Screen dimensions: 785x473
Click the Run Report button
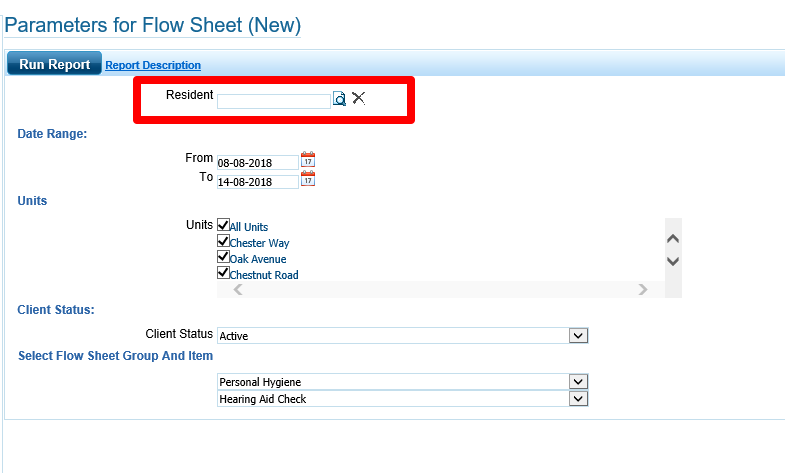[55, 64]
